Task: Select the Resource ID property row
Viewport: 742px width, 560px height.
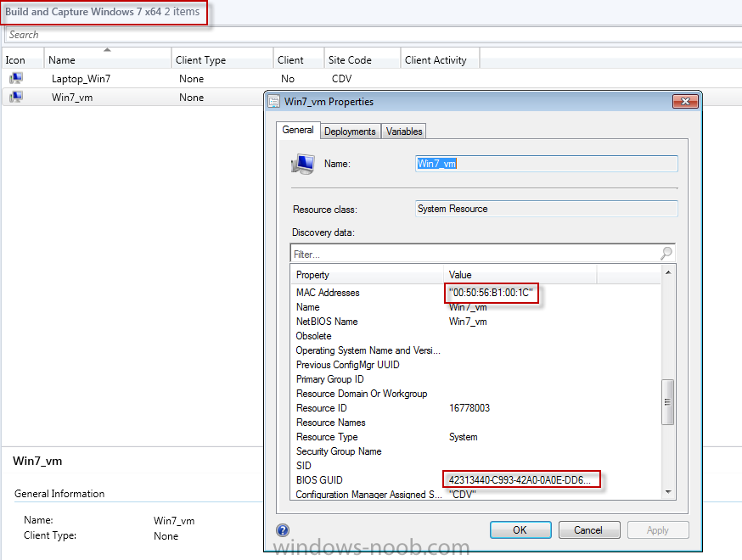Action: coord(475,408)
